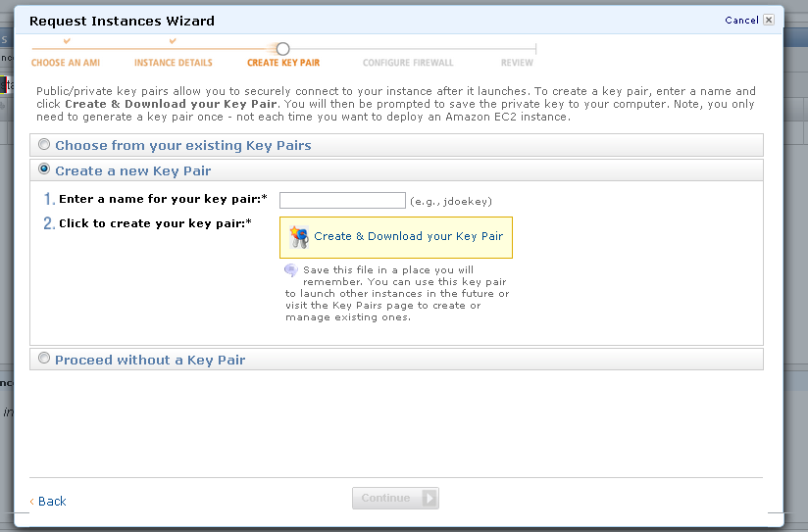Click the speech bubble tip icon
This screenshot has width=808, height=532.
click(291, 269)
